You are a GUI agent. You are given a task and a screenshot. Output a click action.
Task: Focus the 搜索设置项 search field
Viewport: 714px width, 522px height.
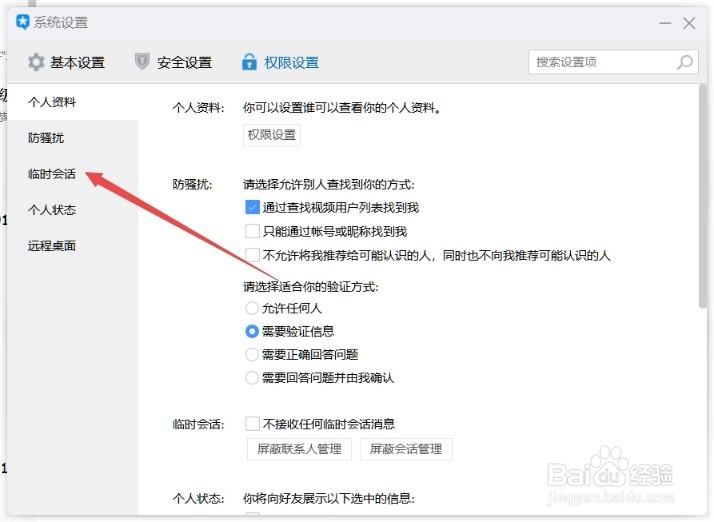[613, 62]
